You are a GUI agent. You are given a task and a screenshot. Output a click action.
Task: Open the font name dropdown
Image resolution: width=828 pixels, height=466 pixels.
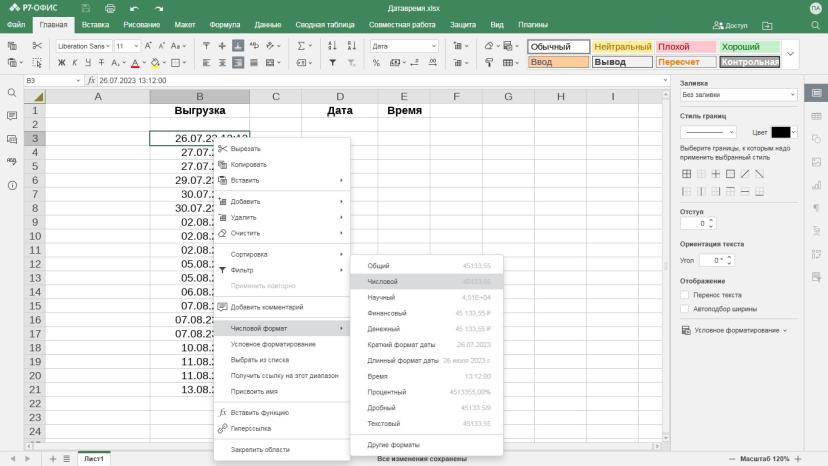(x=108, y=46)
